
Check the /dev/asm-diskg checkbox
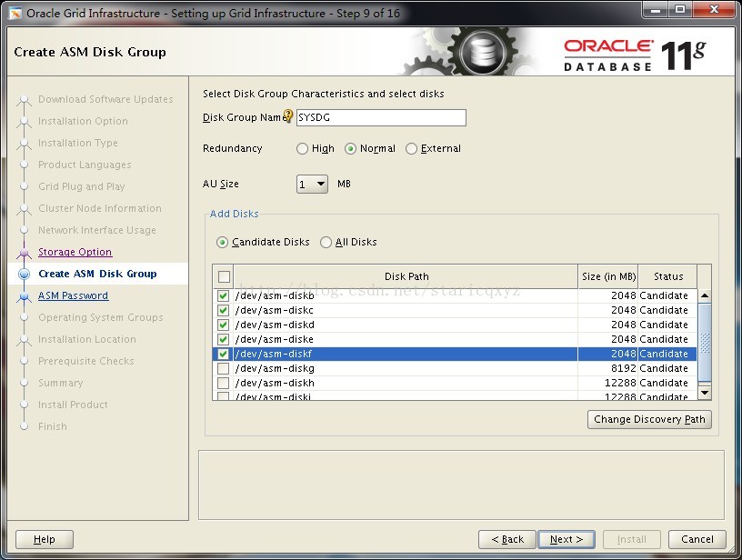(224, 369)
